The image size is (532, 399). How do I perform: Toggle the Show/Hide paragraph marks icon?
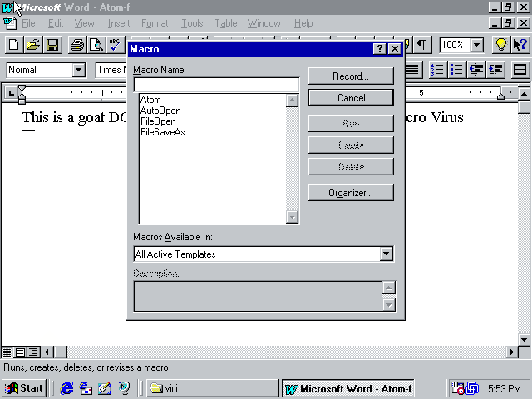pyautogui.click(x=421, y=44)
